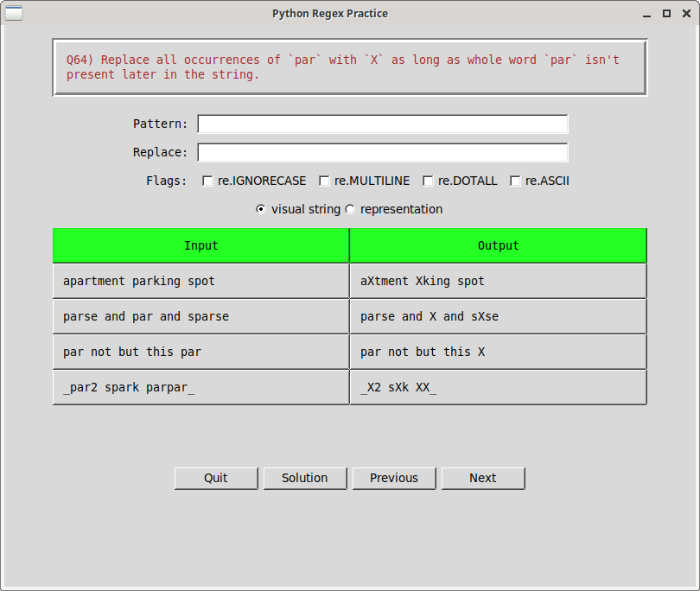Screen dimensions: 700x591
Task: Click the Next button
Action: (x=482, y=478)
